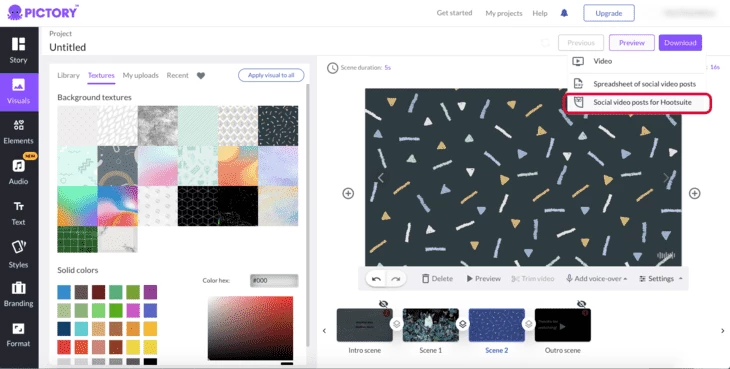Click the audio waveform icon on canvas
This screenshot has height=369, width=730.
[666, 255]
